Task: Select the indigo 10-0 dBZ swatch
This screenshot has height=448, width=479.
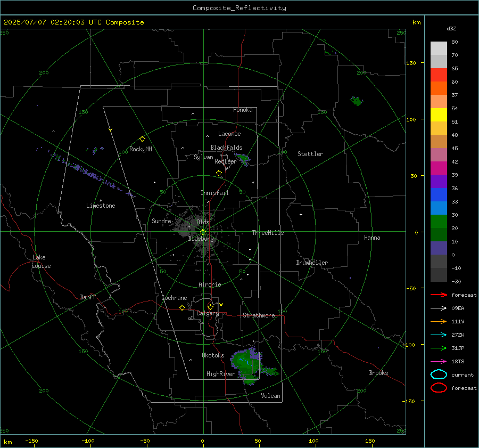Action: click(x=439, y=248)
